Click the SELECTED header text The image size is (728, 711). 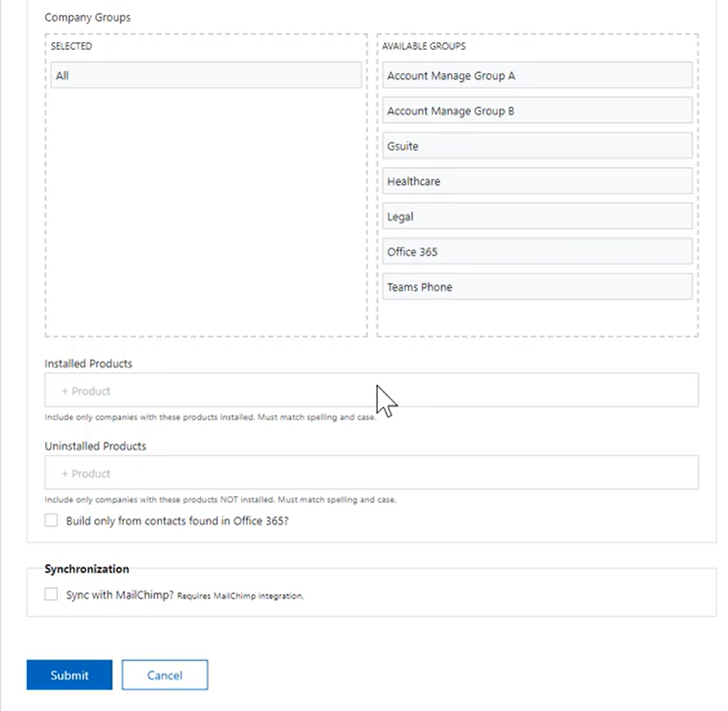click(x=71, y=46)
